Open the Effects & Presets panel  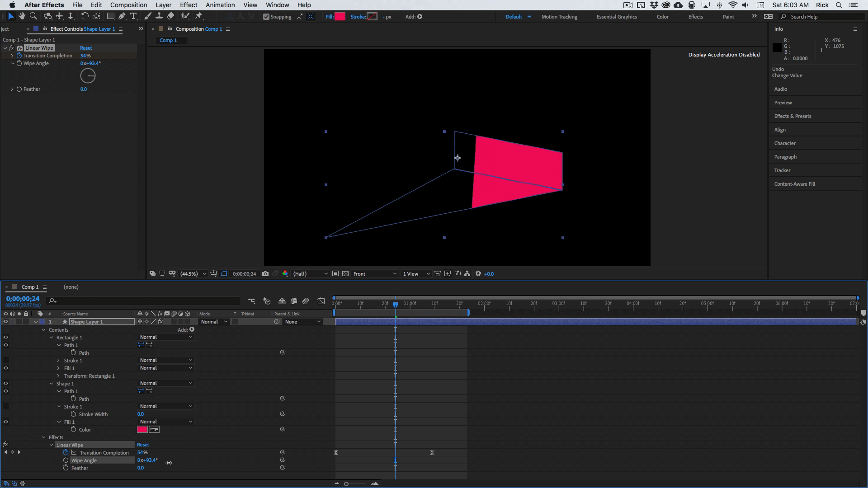793,116
